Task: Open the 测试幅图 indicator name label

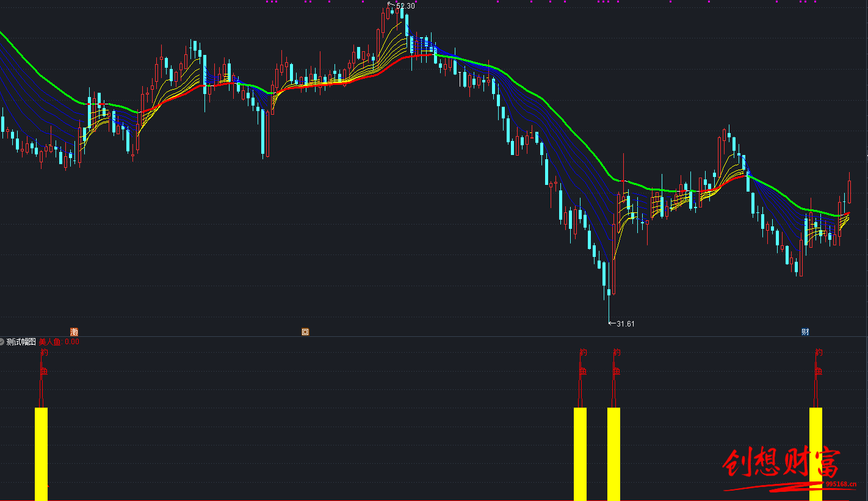Action: (21, 342)
